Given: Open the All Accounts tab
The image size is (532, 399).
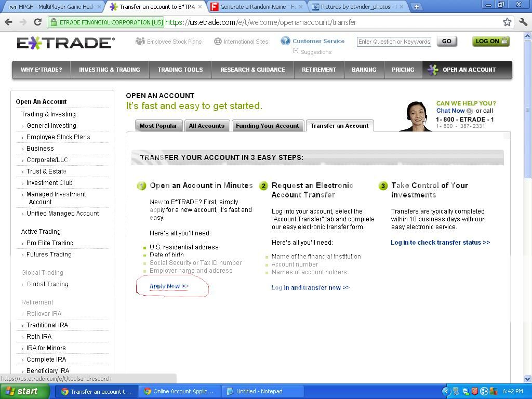Looking at the screenshot, I should (x=207, y=126).
